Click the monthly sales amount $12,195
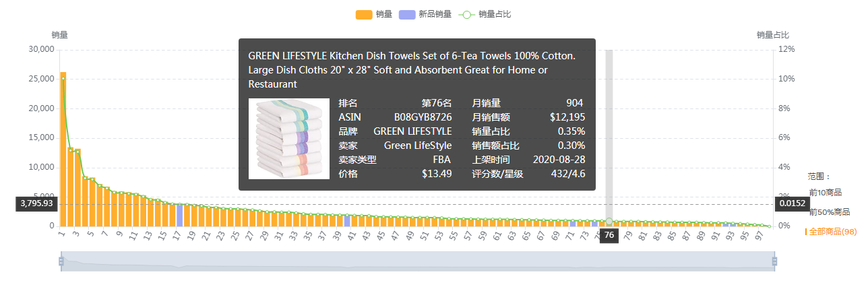Viewport: 868px width, 289px height. click(567, 117)
